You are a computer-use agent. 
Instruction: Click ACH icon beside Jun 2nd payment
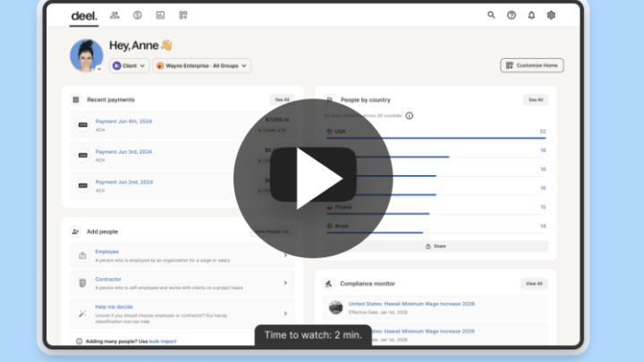point(83,186)
